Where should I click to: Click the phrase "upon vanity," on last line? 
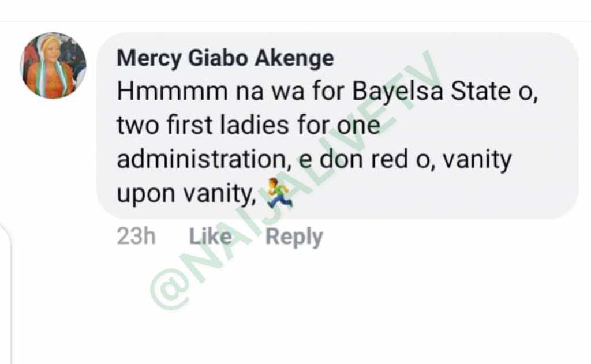pyautogui.click(x=186, y=194)
